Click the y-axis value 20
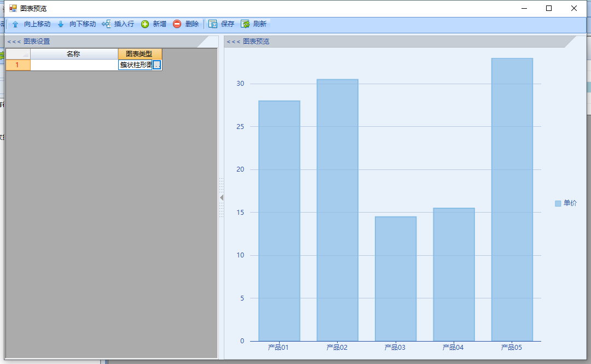The image size is (591, 364). click(x=240, y=169)
